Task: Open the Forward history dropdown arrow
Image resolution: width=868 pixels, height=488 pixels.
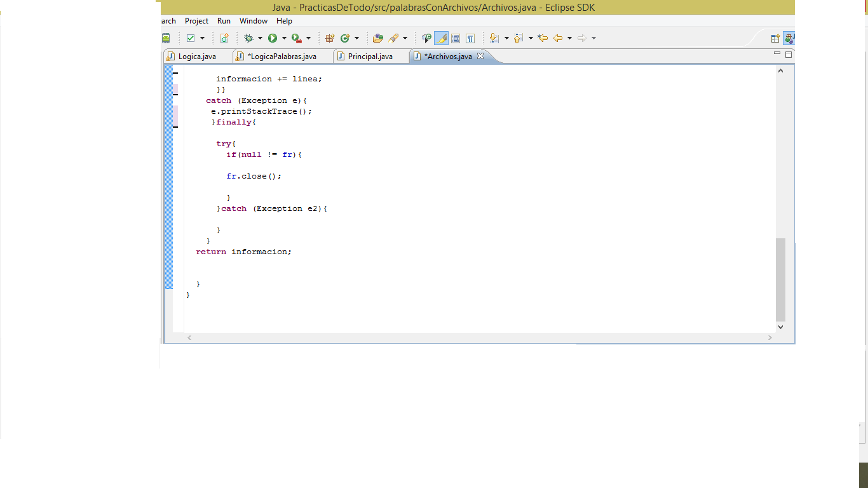Action: 593,38
